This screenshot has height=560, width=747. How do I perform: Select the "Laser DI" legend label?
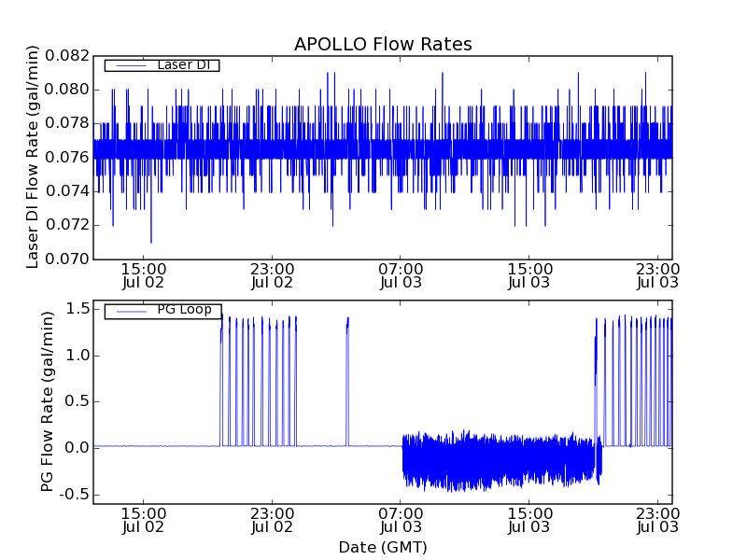[x=184, y=64]
